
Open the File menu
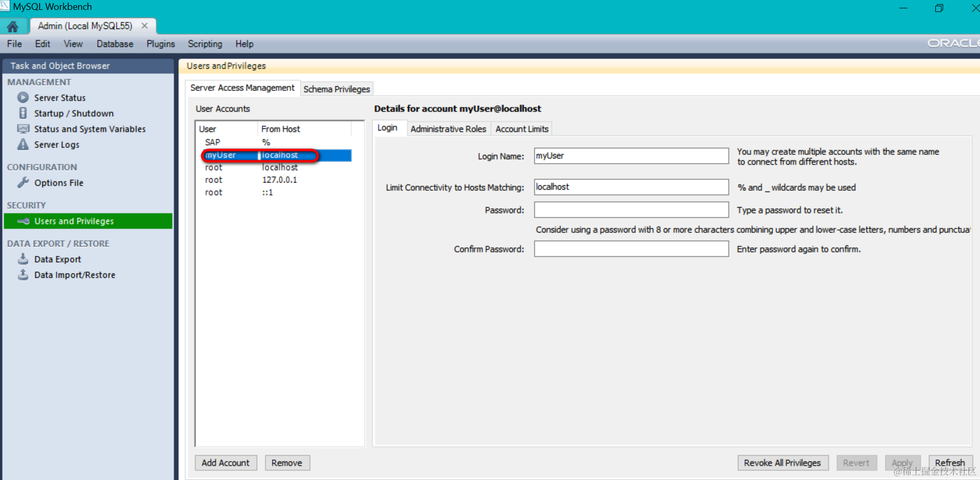click(15, 44)
